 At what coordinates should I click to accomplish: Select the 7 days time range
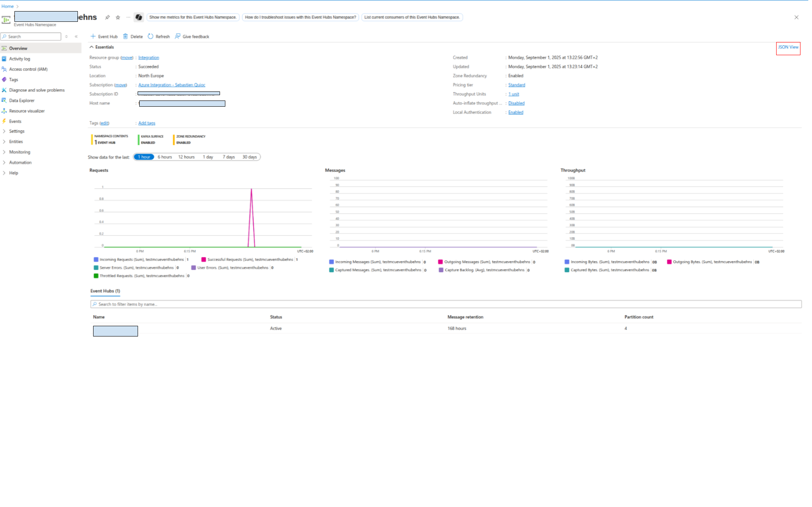click(x=229, y=157)
